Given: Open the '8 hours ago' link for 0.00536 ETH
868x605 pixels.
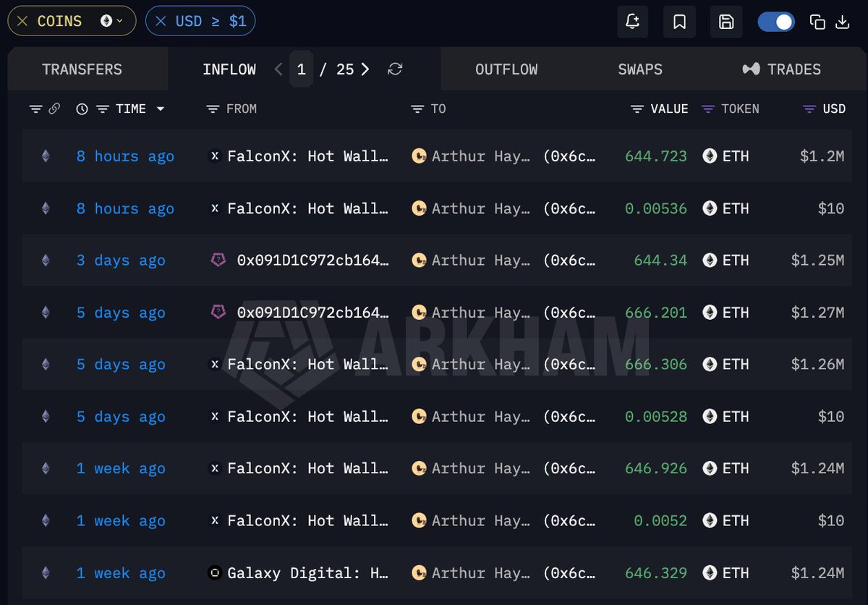Looking at the screenshot, I should point(125,208).
